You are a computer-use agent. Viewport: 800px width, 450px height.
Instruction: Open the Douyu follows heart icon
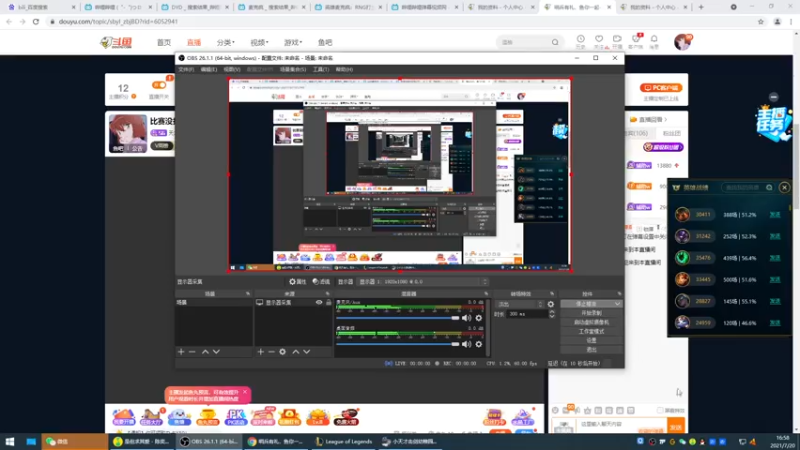[599, 41]
